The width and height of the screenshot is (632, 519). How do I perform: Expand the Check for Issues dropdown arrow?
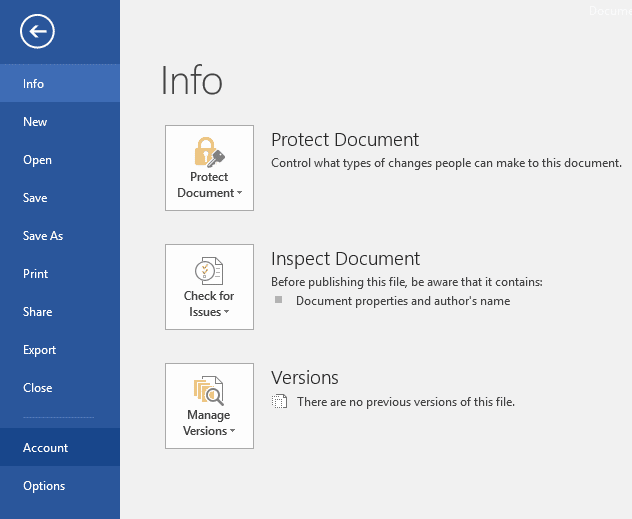227,312
